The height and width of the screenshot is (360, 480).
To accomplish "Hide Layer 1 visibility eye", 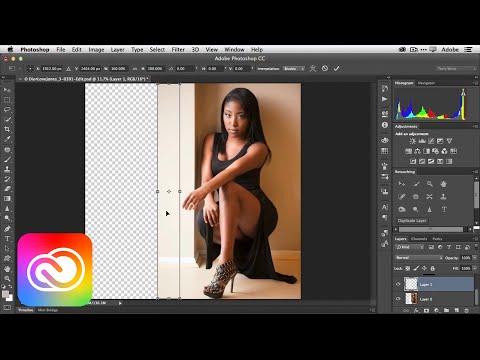I will click(398, 284).
